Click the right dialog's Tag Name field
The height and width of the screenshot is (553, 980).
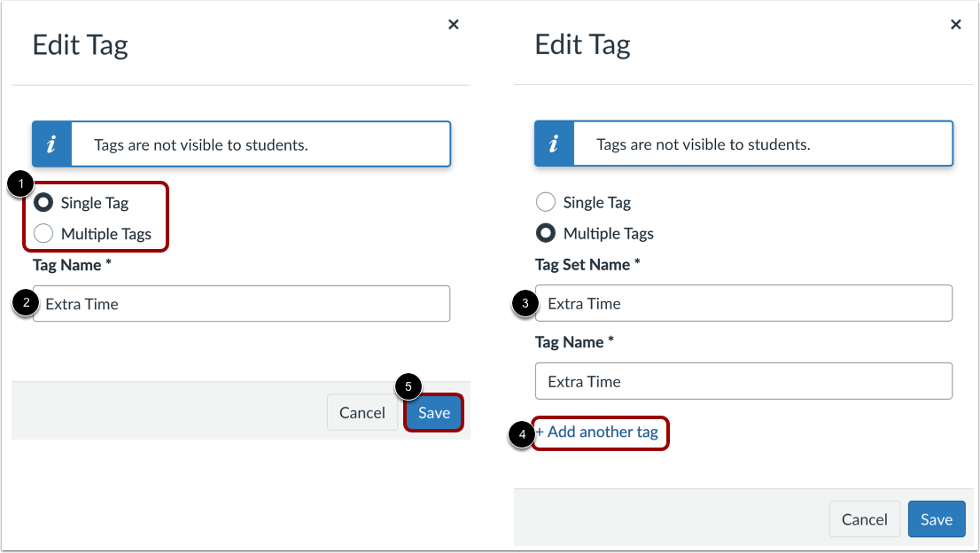click(743, 381)
